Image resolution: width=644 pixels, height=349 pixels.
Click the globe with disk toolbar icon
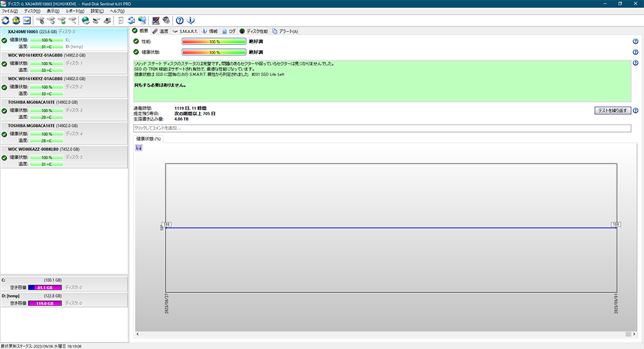86,20
